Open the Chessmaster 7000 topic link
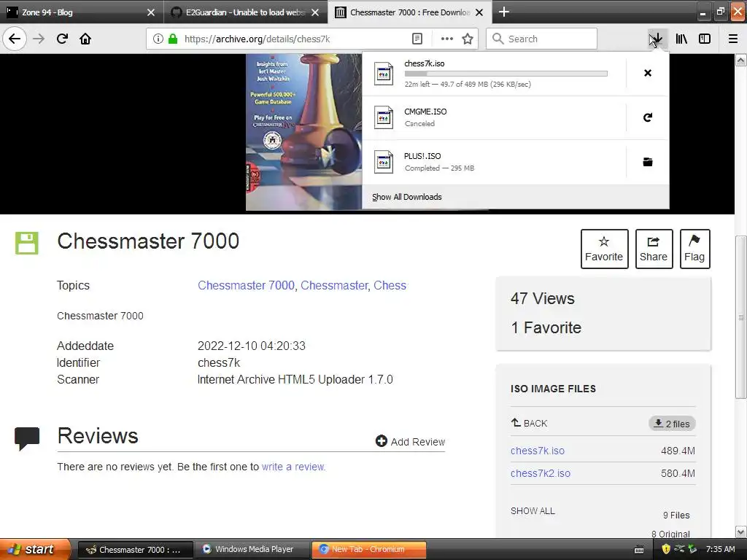This screenshot has height=560, width=747. 246,285
